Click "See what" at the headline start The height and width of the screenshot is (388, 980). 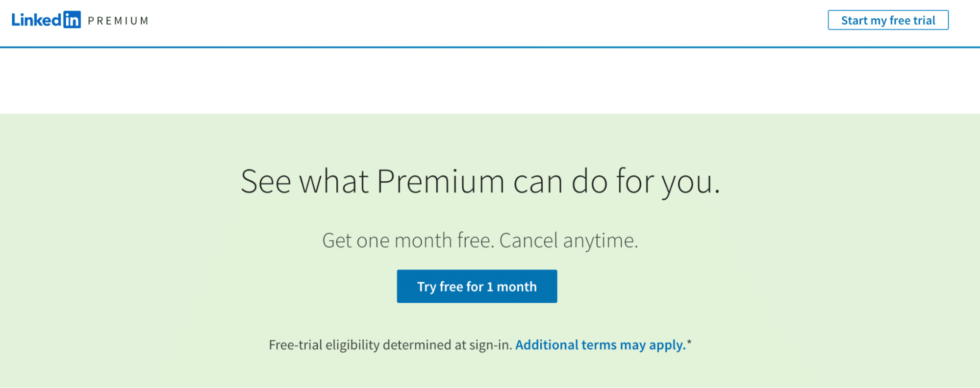click(x=304, y=181)
